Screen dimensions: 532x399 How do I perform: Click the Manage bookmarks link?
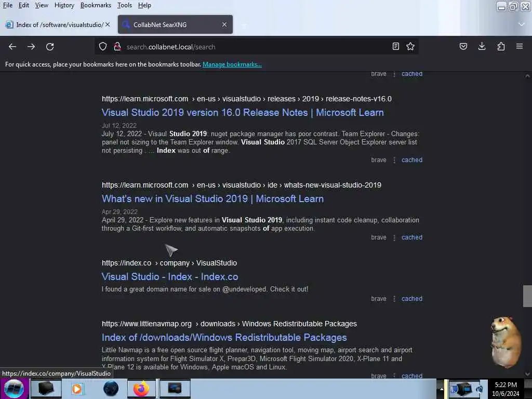pos(232,64)
